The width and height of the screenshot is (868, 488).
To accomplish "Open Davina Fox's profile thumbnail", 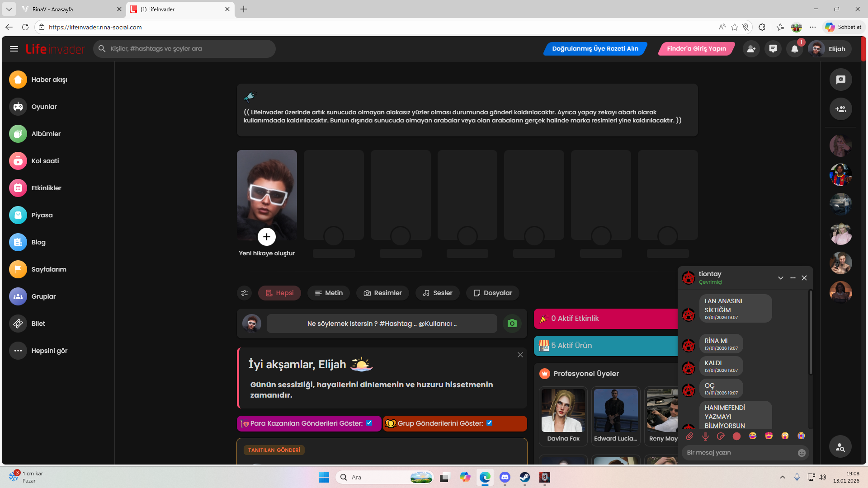I will pos(563,410).
